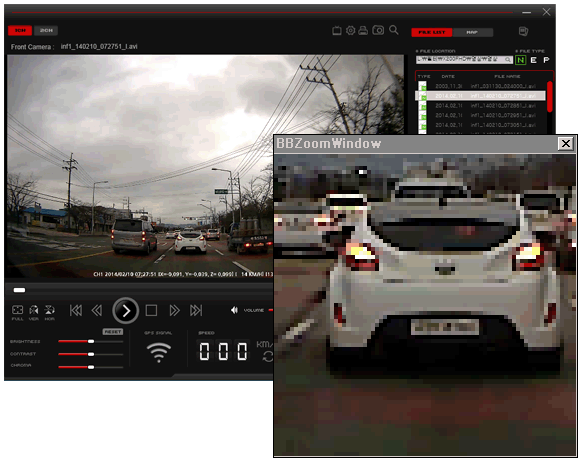Open the MAP tab
582x461 pixels.
pyautogui.click(x=472, y=32)
